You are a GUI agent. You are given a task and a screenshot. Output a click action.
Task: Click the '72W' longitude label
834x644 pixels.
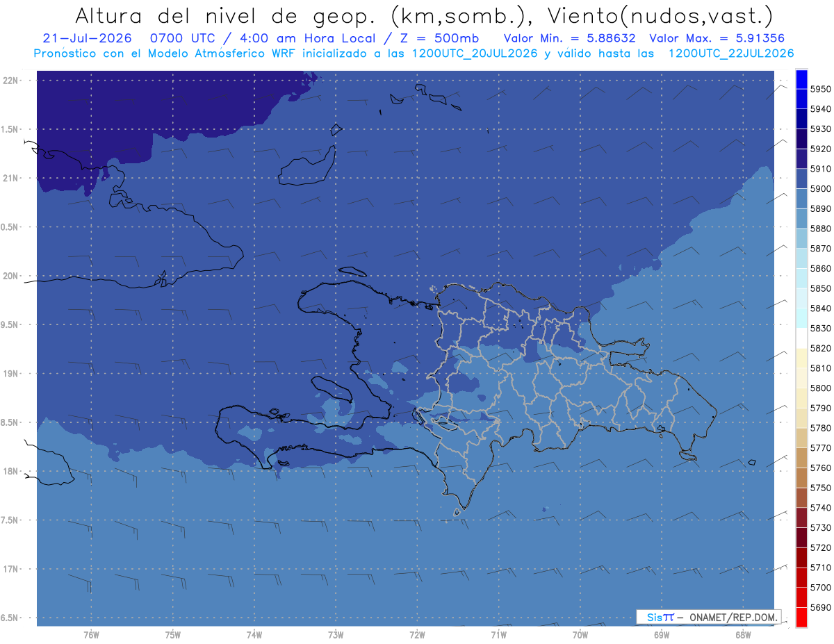point(417,635)
